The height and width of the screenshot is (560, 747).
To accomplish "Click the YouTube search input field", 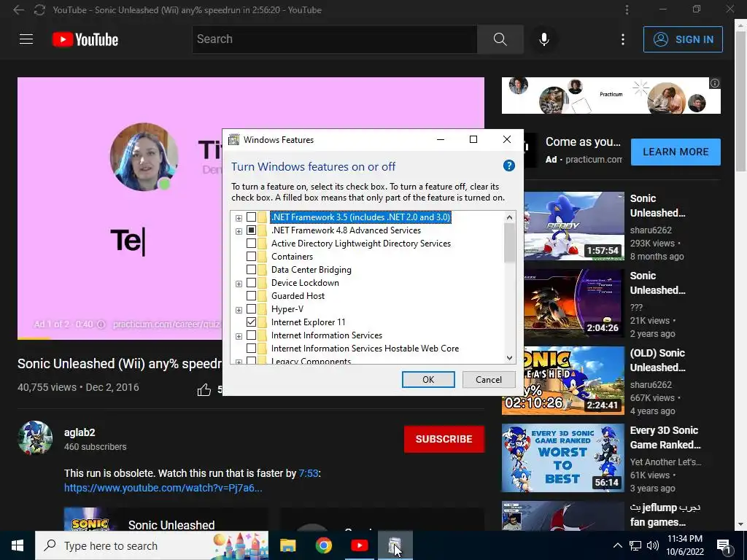I will 334,39.
